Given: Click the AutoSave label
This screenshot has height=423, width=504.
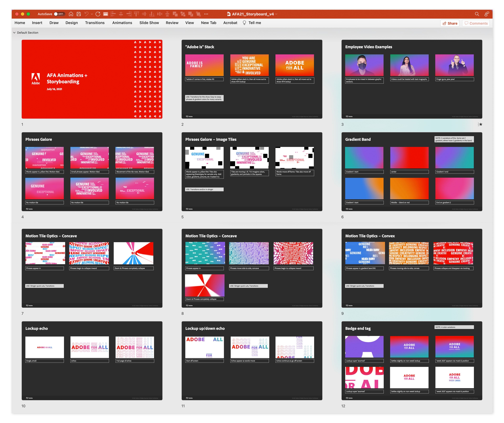Looking at the screenshot, I should point(45,14).
